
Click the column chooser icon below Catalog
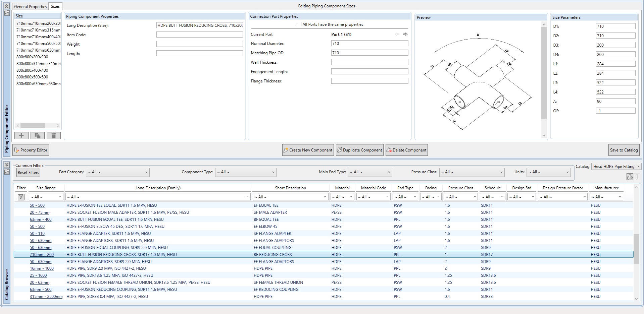pos(630,177)
